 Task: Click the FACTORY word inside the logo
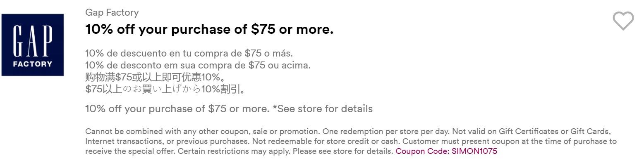(x=32, y=64)
